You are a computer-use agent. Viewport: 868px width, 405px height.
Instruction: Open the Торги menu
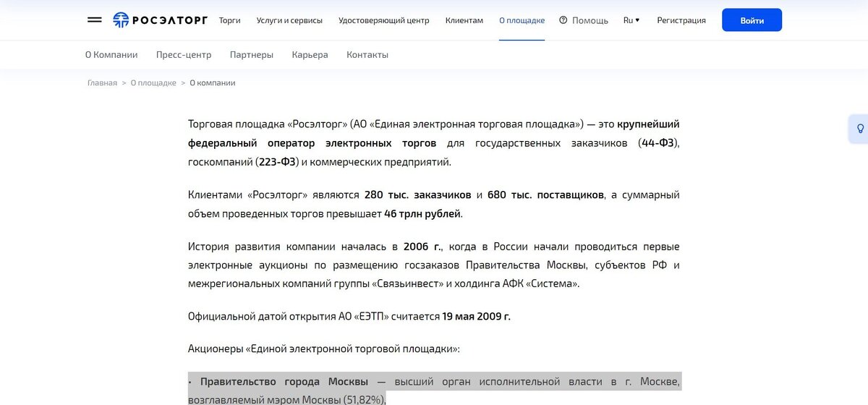tap(229, 20)
